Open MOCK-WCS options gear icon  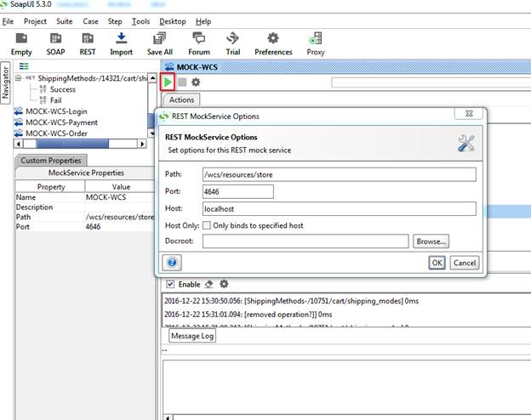pyautogui.click(x=196, y=82)
